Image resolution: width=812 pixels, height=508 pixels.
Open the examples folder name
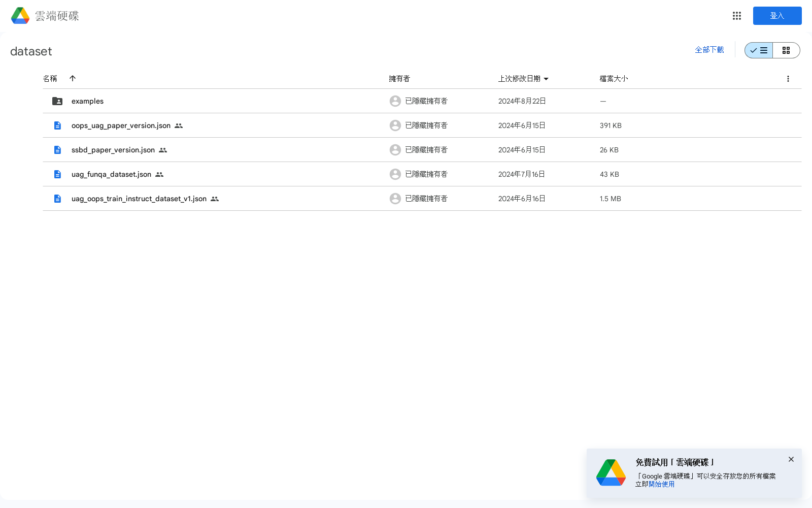(x=87, y=101)
